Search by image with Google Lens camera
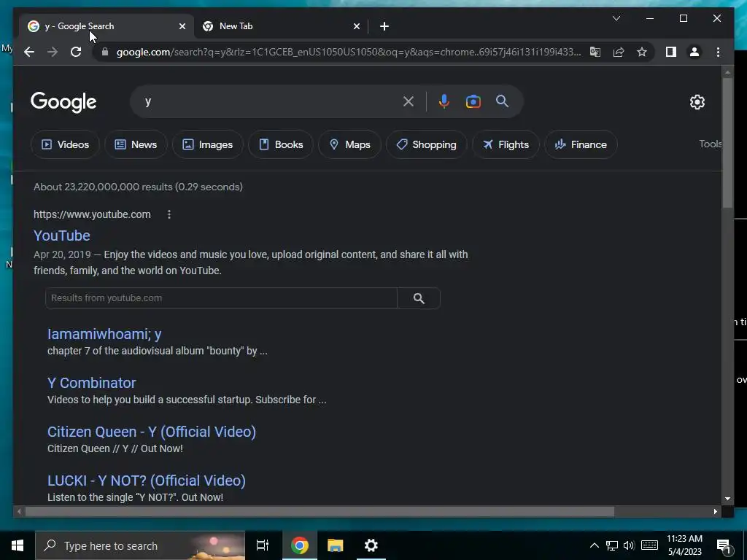 pos(473,101)
